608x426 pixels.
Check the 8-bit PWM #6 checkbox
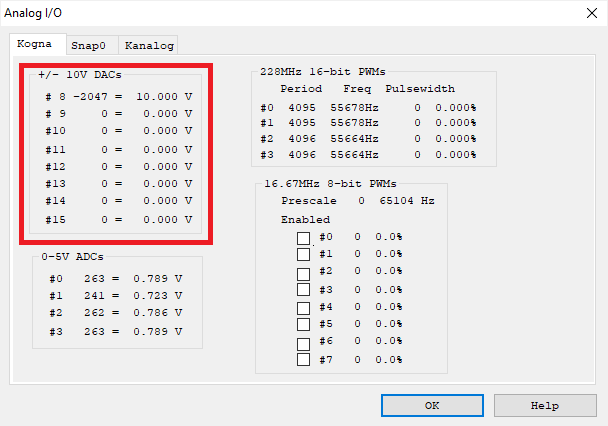click(x=304, y=342)
